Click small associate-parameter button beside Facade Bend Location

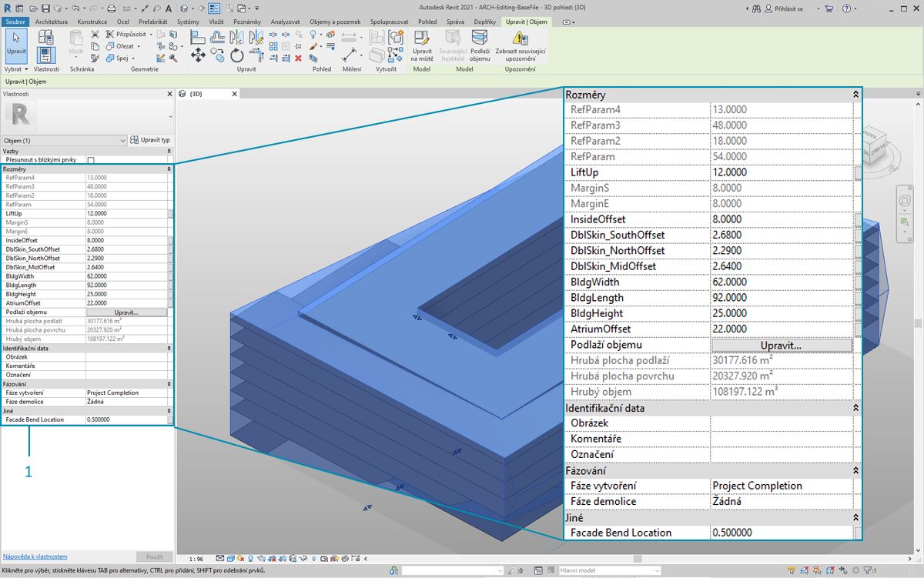[x=171, y=419]
